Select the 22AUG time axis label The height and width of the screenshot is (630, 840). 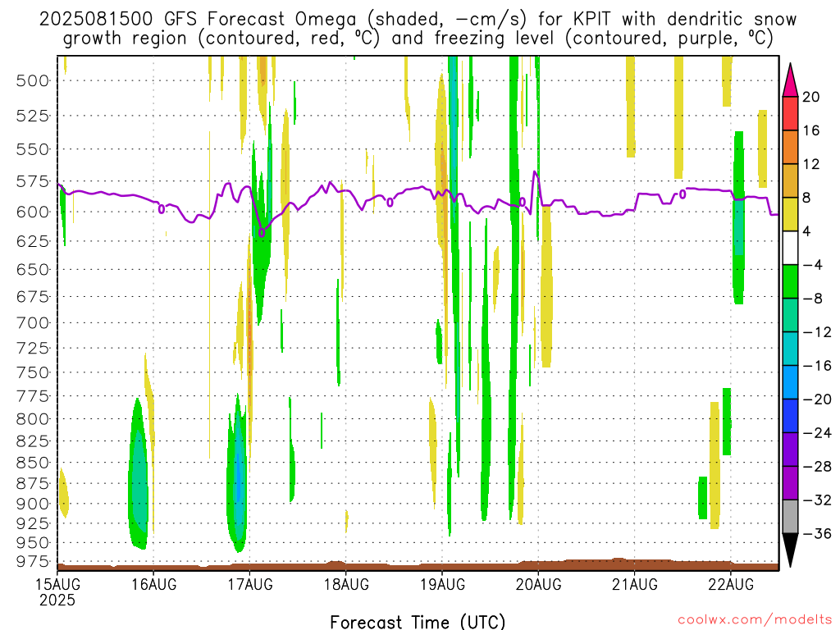point(731,584)
